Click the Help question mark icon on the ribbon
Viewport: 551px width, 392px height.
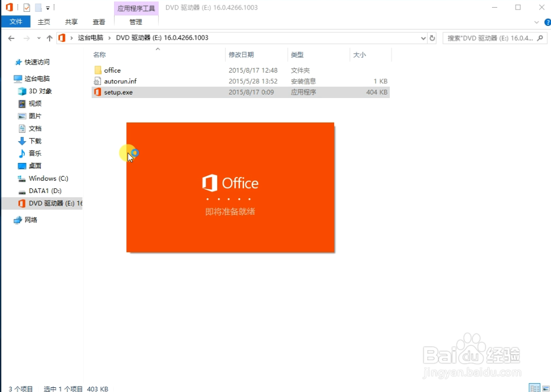547,22
